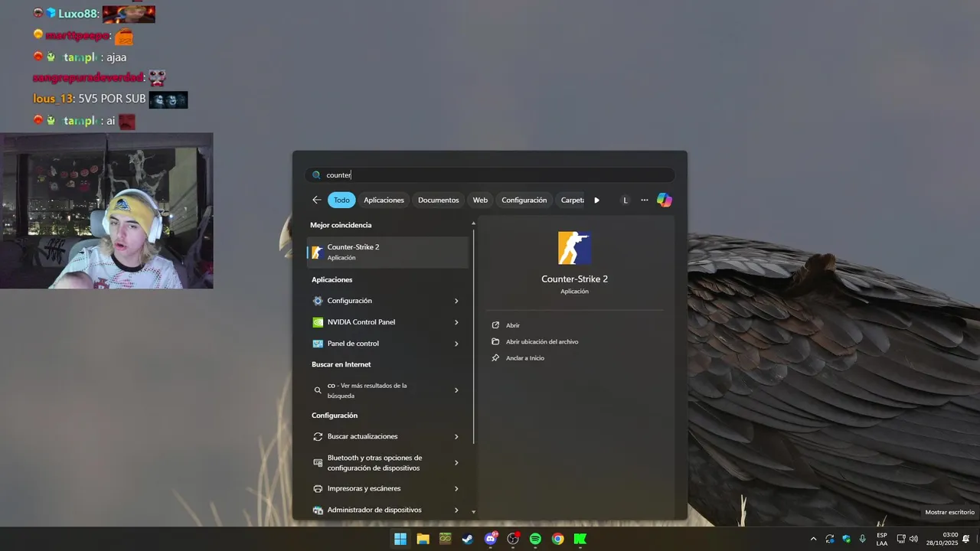
Task: Open the network tray icon
Action: point(901,539)
